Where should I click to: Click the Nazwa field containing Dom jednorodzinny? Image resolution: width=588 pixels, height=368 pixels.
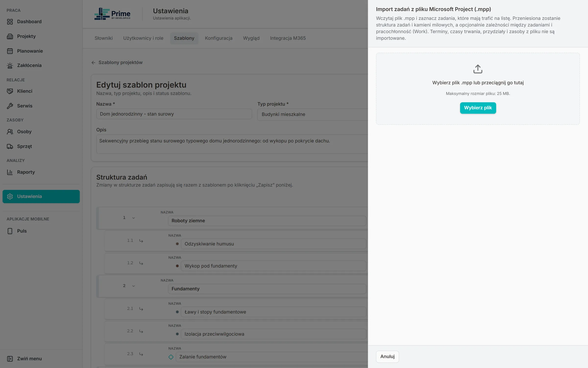pos(174,114)
